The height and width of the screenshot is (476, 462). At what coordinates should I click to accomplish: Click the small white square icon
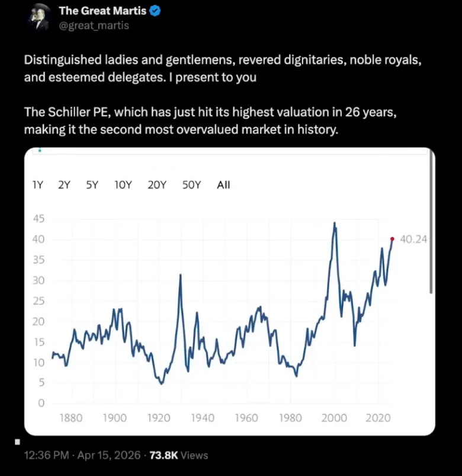click(17, 442)
